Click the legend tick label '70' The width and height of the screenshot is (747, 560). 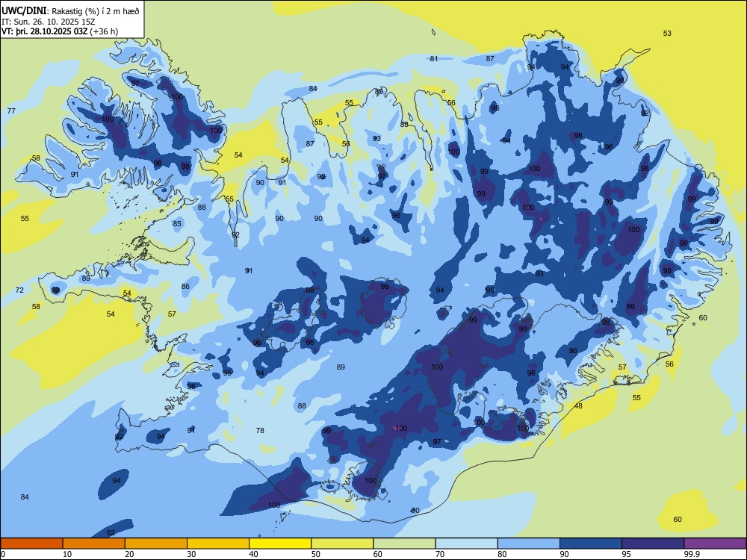point(440,554)
